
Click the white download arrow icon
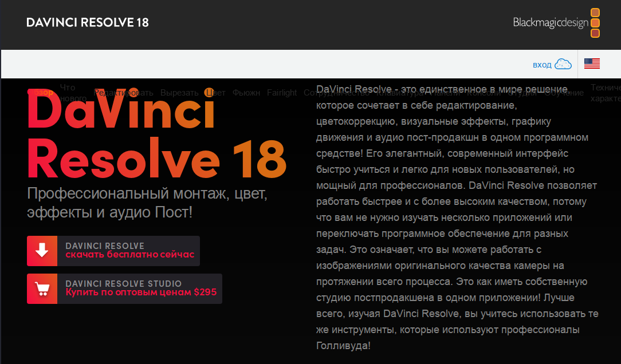pos(42,251)
